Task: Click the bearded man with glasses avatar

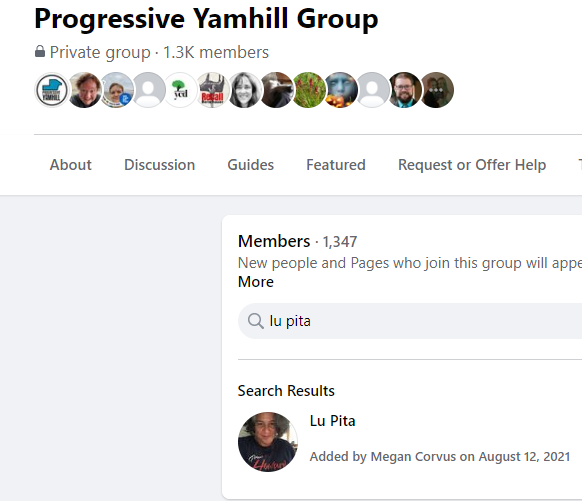Action: click(x=405, y=90)
